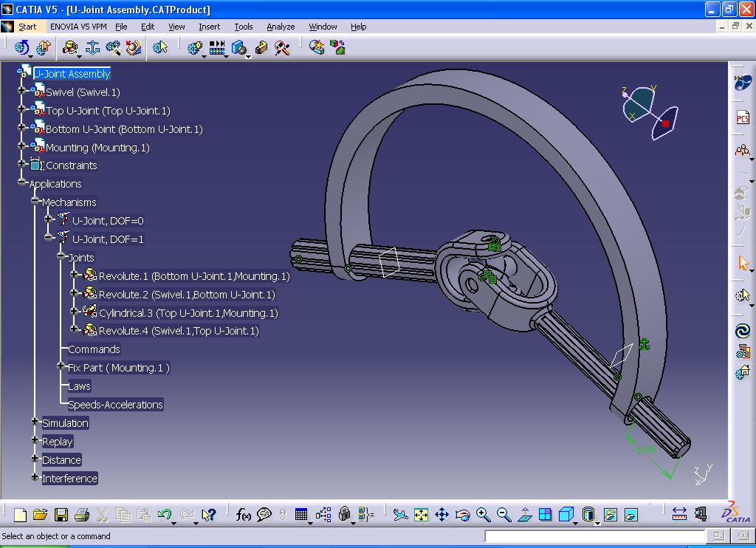Open the Analyze menu
The height and width of the screenshot is (548, 756).
pos(281,27)
